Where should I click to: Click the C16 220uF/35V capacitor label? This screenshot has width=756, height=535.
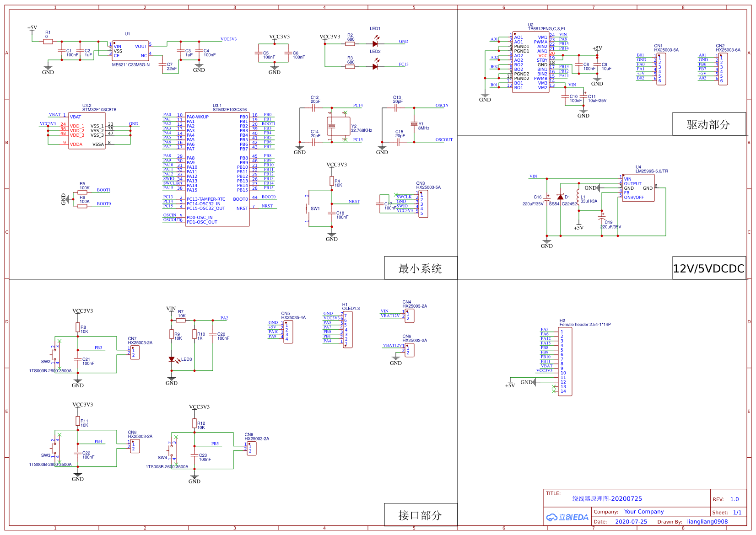533,201
